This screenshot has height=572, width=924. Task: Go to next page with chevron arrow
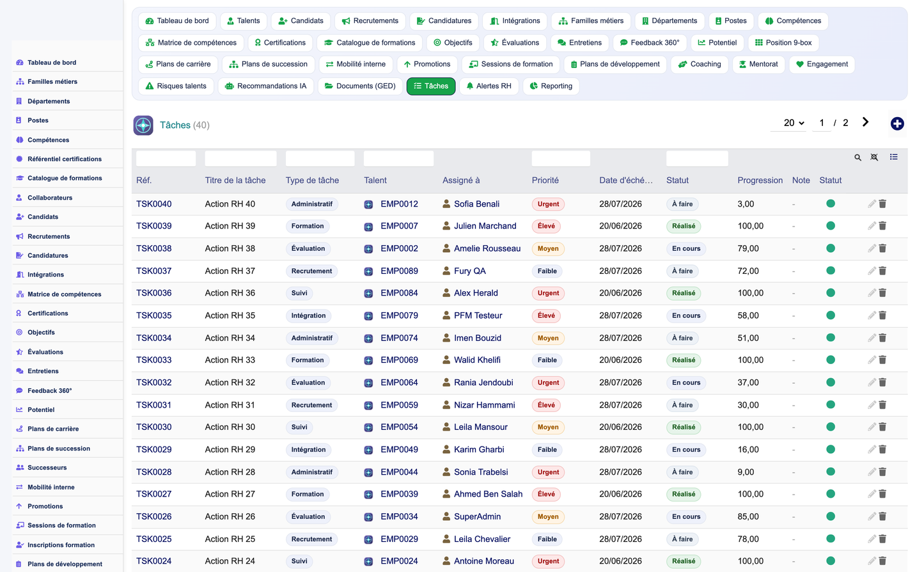865,122
